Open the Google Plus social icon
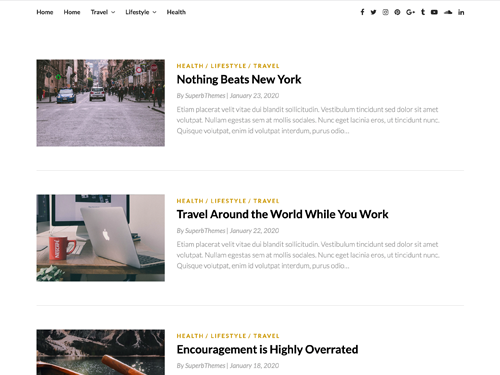This screenshot has height=375, width=500. pyautogui.click(x=410, y=12)
